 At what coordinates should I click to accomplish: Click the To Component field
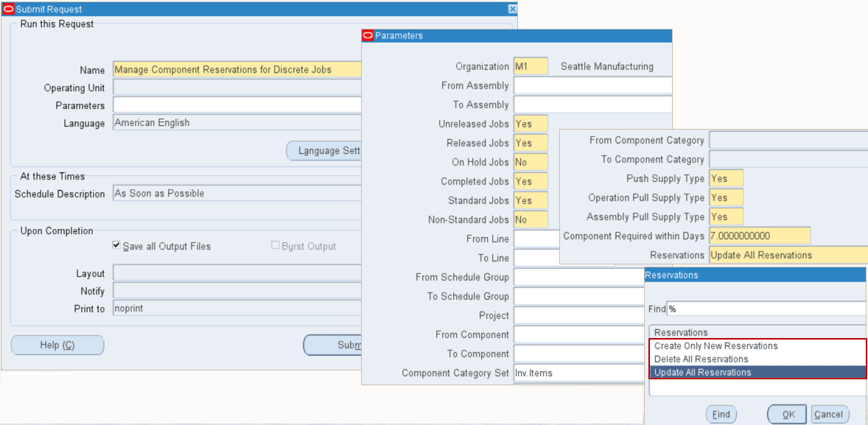[579, 354]
